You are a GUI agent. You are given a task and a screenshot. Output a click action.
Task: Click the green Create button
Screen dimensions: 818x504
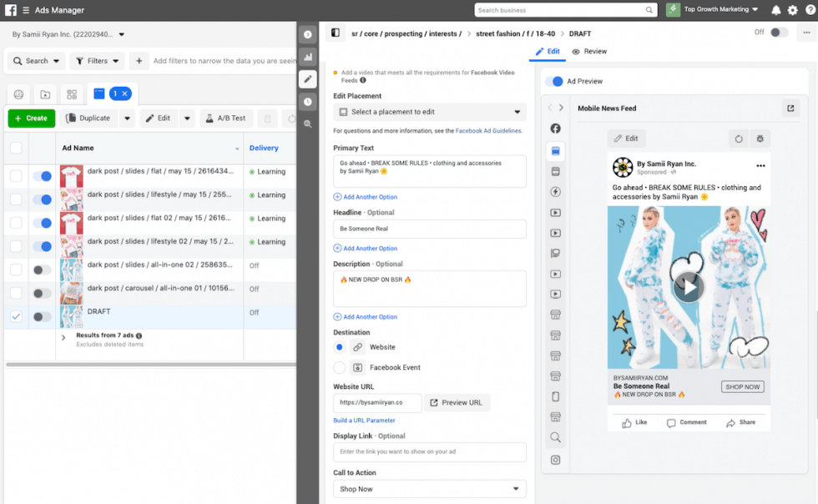pyautogui.click(x=32, y=118)
